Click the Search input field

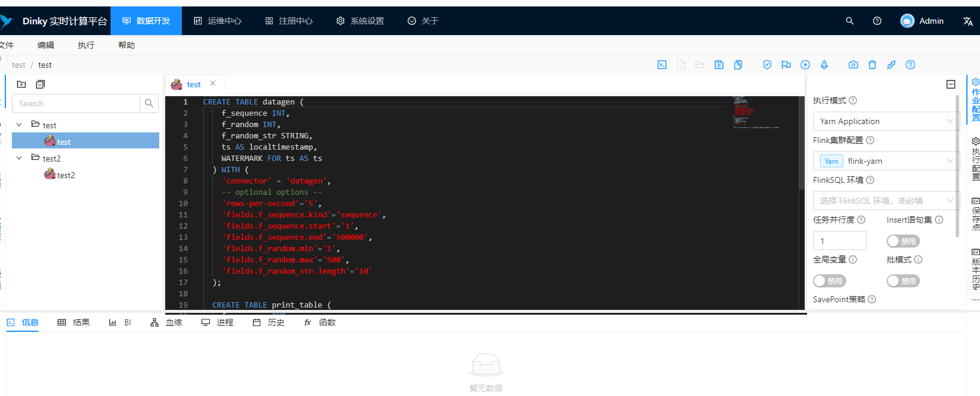[76, 103]
